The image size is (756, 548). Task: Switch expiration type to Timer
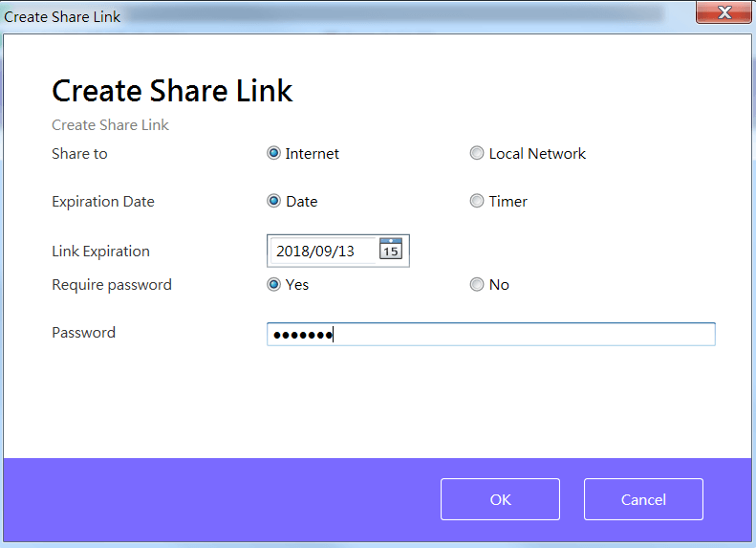click(477, 202)
